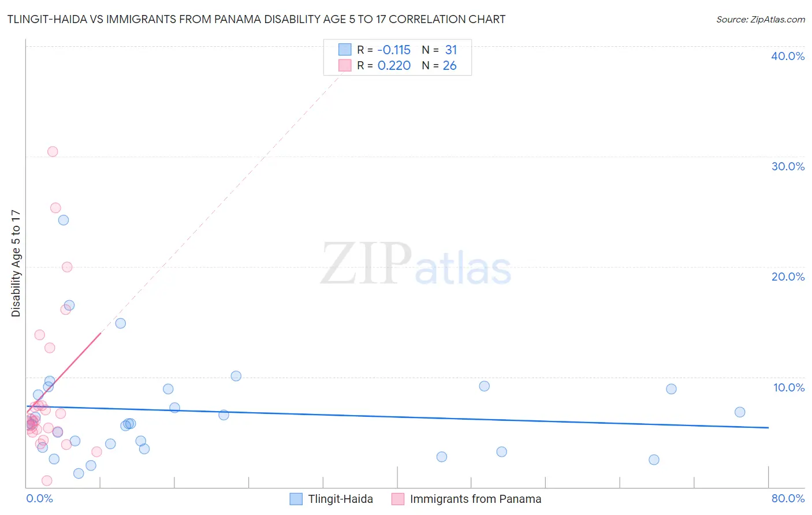Click the chart title text
The height and width of the screenshot is (515, 812).
click(256, 19)
